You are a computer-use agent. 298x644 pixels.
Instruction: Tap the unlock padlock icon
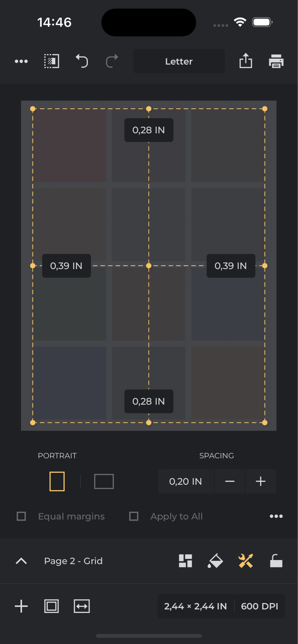point(276,561)
